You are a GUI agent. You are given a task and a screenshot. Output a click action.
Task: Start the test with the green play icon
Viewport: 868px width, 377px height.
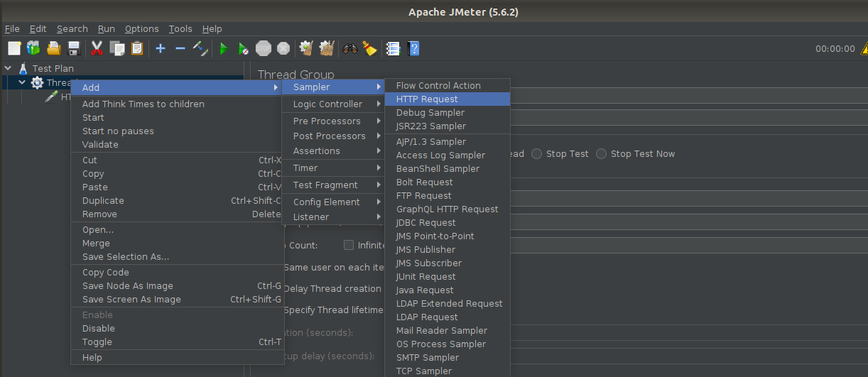(224, 48)
